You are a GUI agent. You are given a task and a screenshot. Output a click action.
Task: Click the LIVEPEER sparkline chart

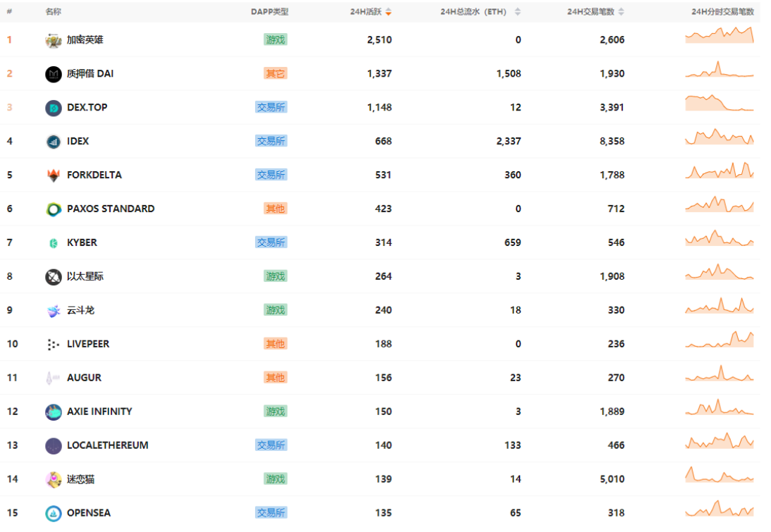pos(720,339)
